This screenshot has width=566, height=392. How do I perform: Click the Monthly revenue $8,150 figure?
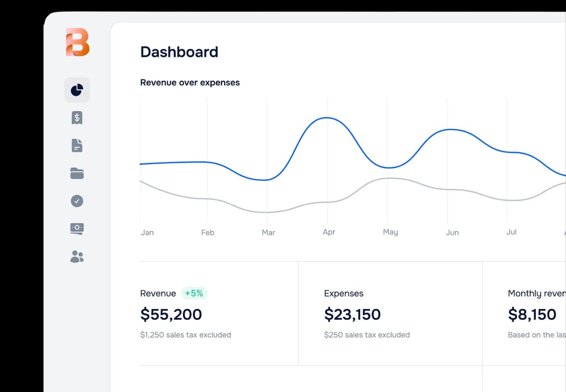coord(532,314)
